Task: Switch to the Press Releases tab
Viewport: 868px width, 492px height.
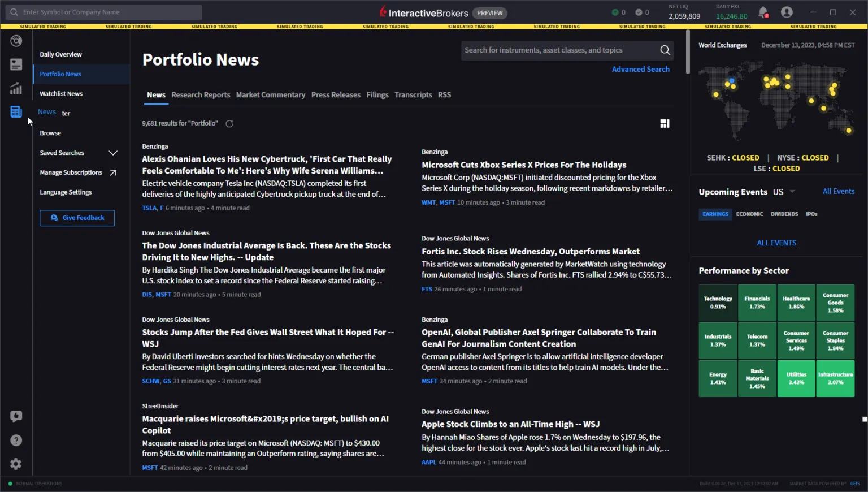Action: (336, 95)
